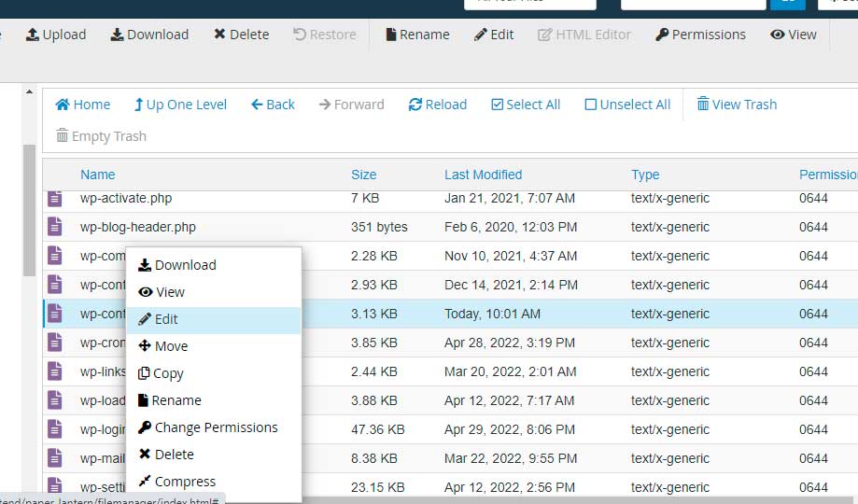
Task: Click file icon of wp-mail 8.38 KB row
Action: tap(55, 458)
